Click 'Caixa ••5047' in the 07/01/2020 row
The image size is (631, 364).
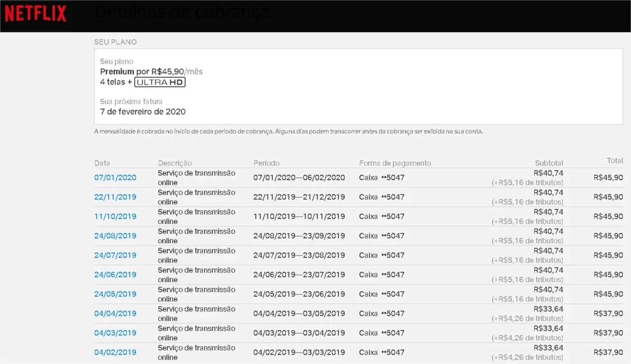pyautogui.click(x=382, y=177)
